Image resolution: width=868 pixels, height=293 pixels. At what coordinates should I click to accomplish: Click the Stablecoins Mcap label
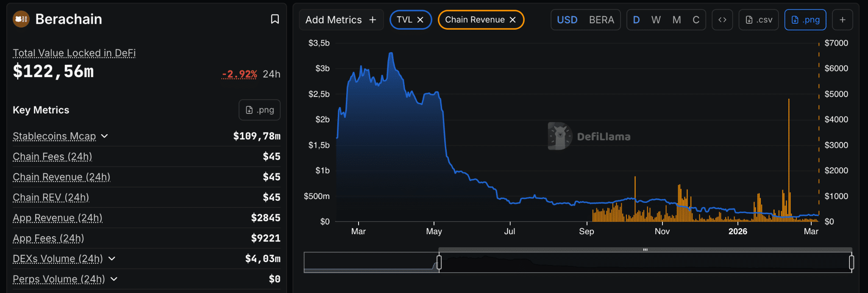tap(54, 136)
